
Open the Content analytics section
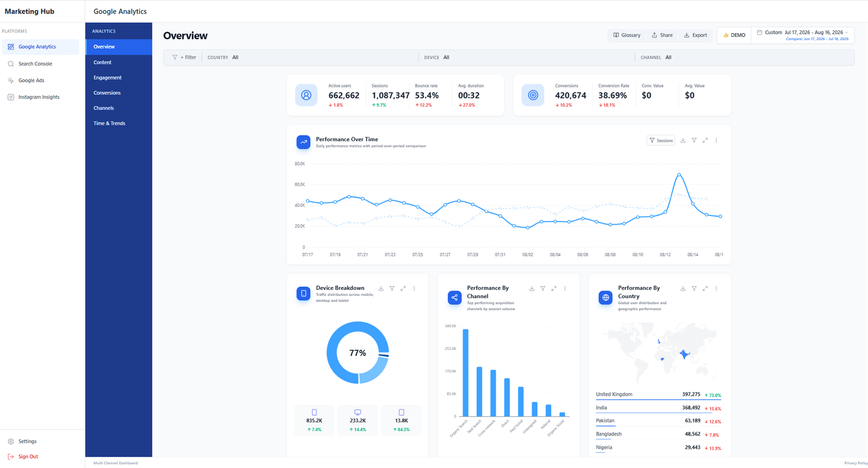pos(118,62)
